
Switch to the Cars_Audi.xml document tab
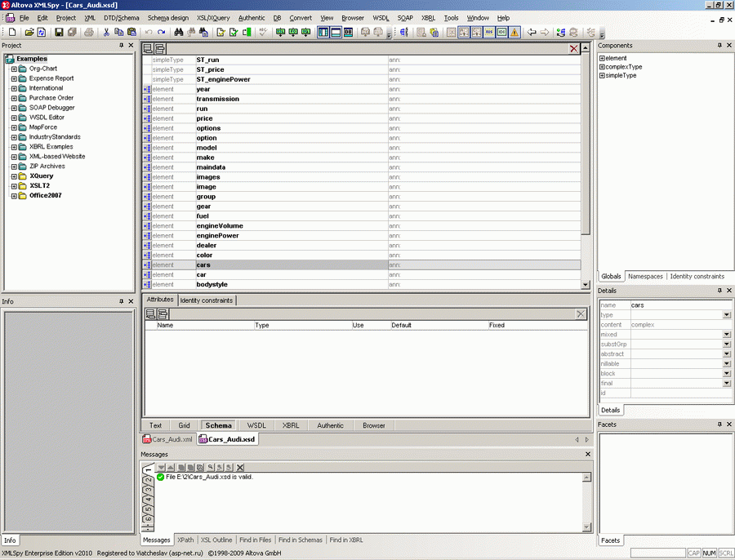pyautogui.click(x=167, y=439)
